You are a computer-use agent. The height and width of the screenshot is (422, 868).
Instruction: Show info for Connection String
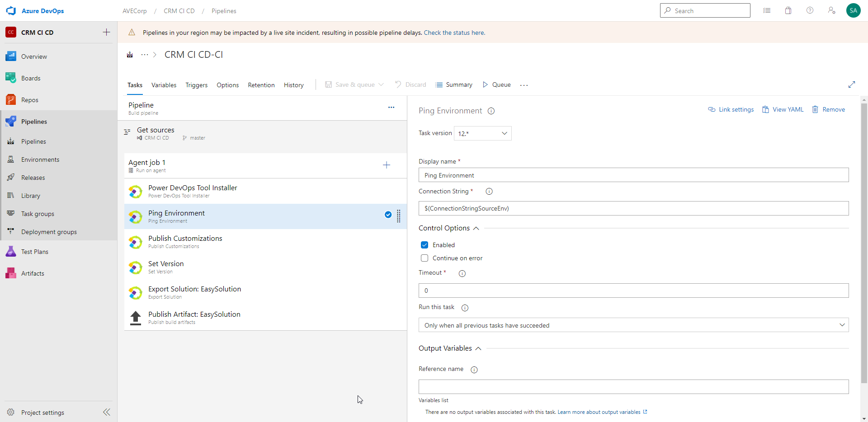pyautogui.click(x=489, y=192)
